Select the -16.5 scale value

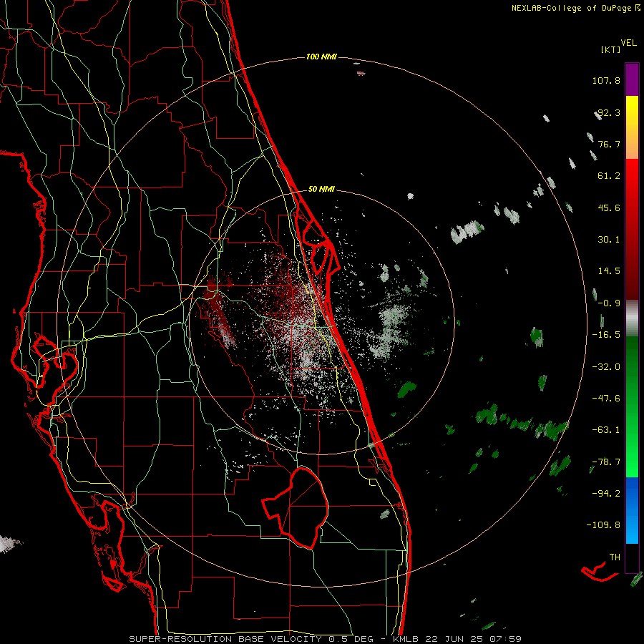[x=606, y=335]
